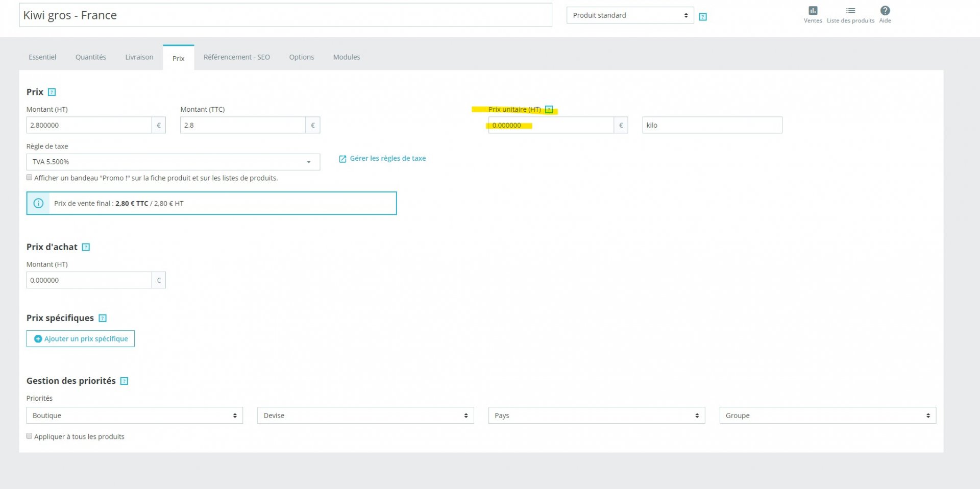Click the Montant (TTC) price field

coord(243,125)
